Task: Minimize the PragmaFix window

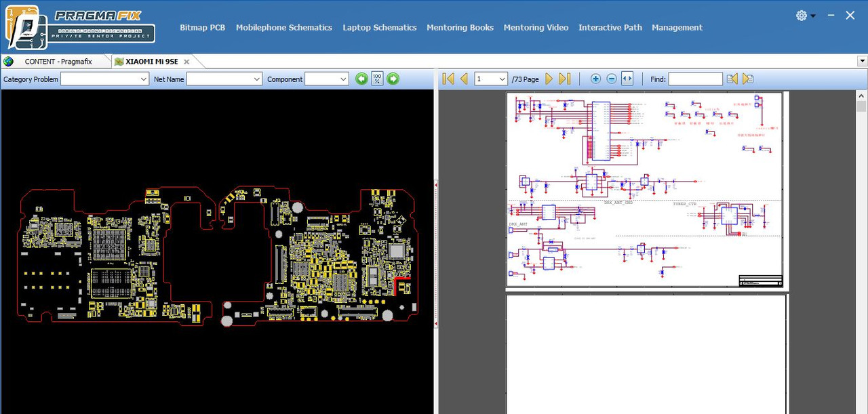Action: (831, 16)
